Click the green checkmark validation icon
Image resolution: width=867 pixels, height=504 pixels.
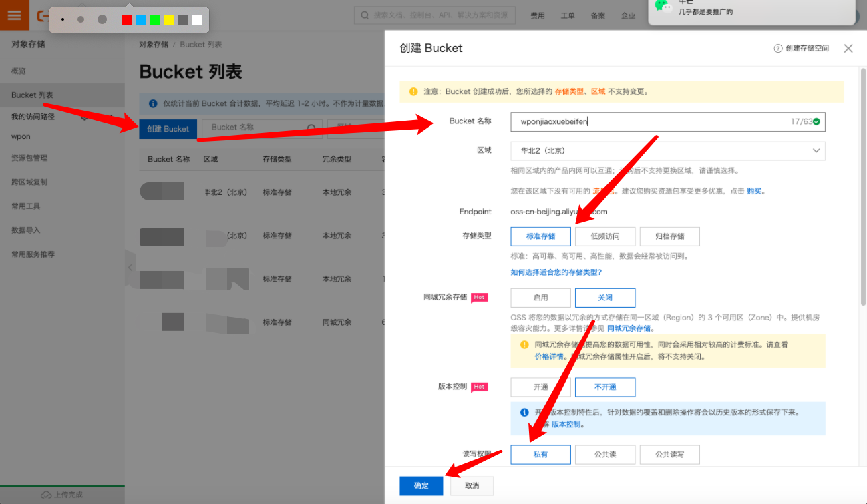817,121
